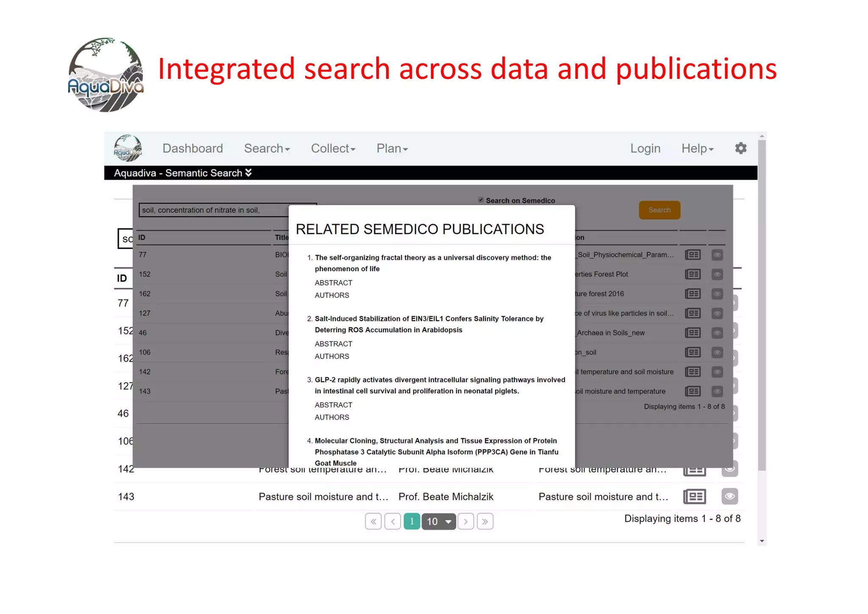Open the settings gear icon in navbar
The width and height of the screenshot is (868, 614).
click(740, 148)
